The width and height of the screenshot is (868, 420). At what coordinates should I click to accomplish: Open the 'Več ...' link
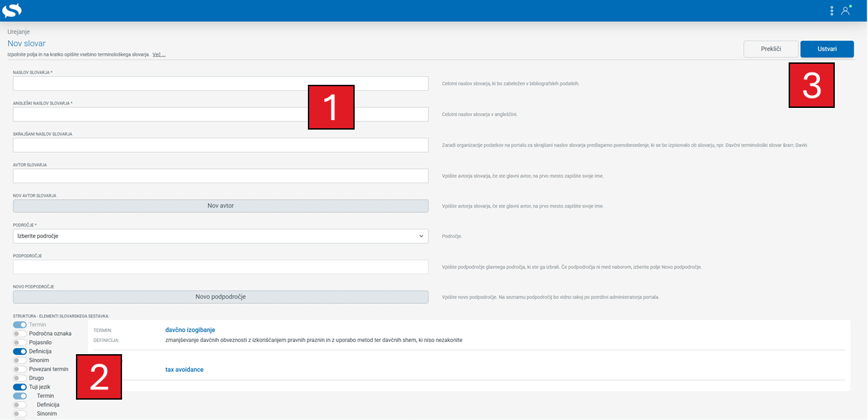tap(159, 54)
